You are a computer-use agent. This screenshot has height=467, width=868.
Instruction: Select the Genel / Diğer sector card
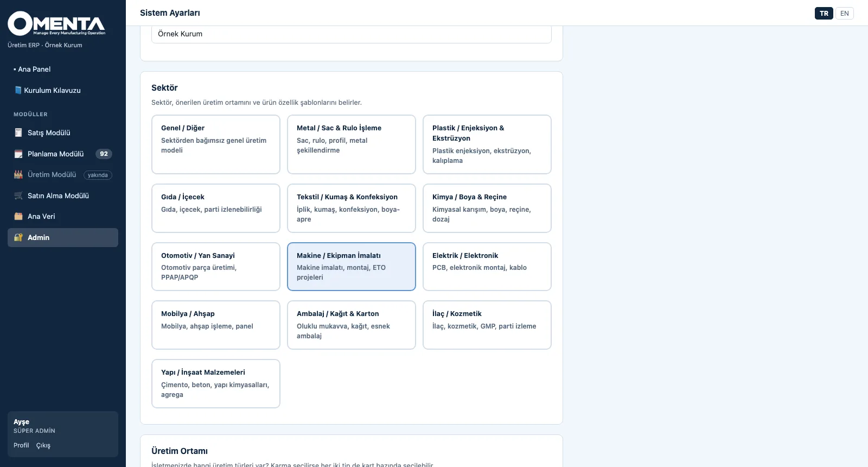point(216,144)
